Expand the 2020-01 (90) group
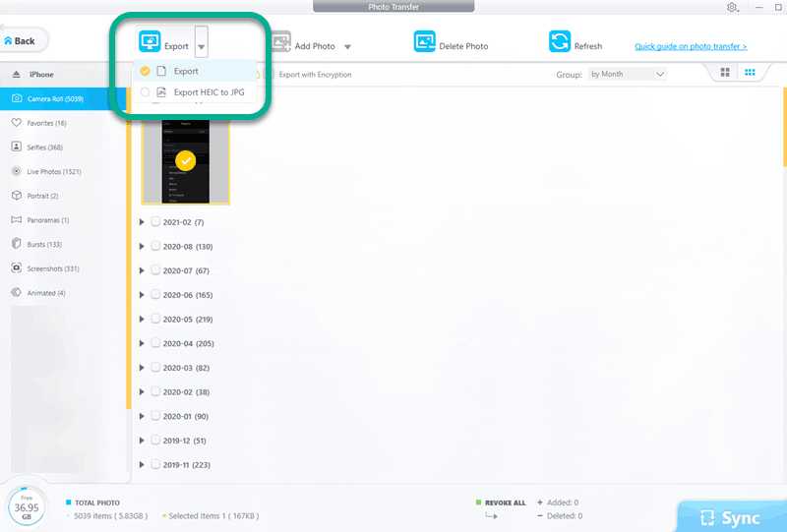787x532 pixels. (142, 416)
